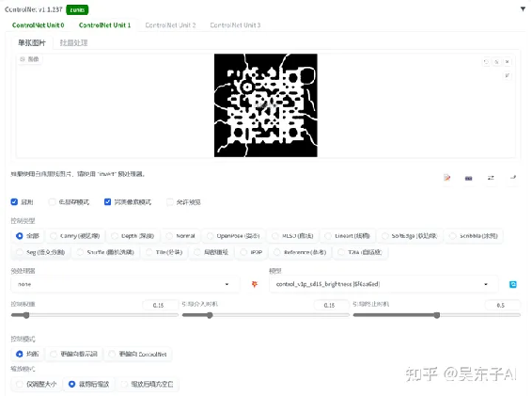532x397 pixels.
Task: Select the 全部 (All) control type
Action: [x=28, y=236]
